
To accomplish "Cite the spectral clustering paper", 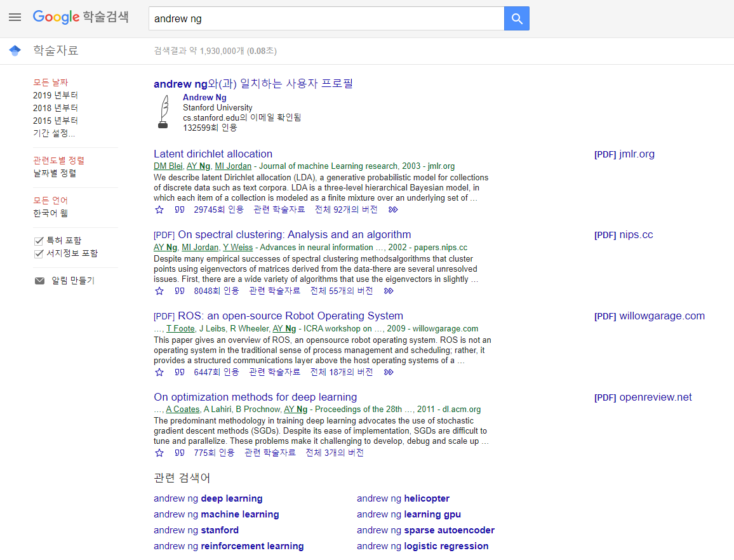I will [x=179, y=291].
